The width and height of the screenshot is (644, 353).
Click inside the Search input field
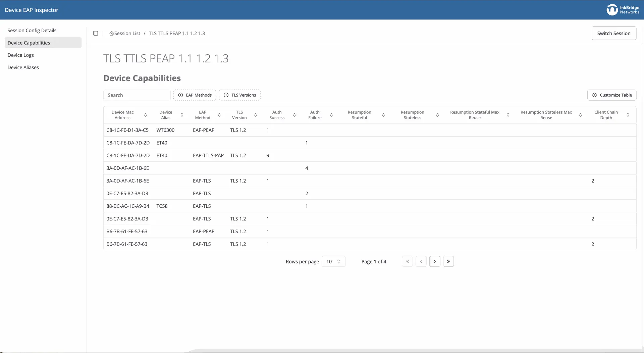click(x=137, y=95)
